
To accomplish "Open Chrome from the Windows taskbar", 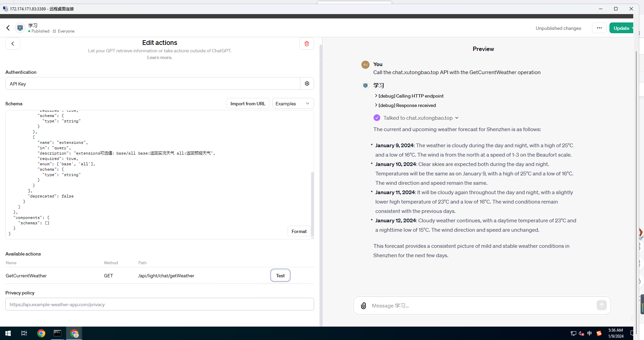I will (41, 333).
